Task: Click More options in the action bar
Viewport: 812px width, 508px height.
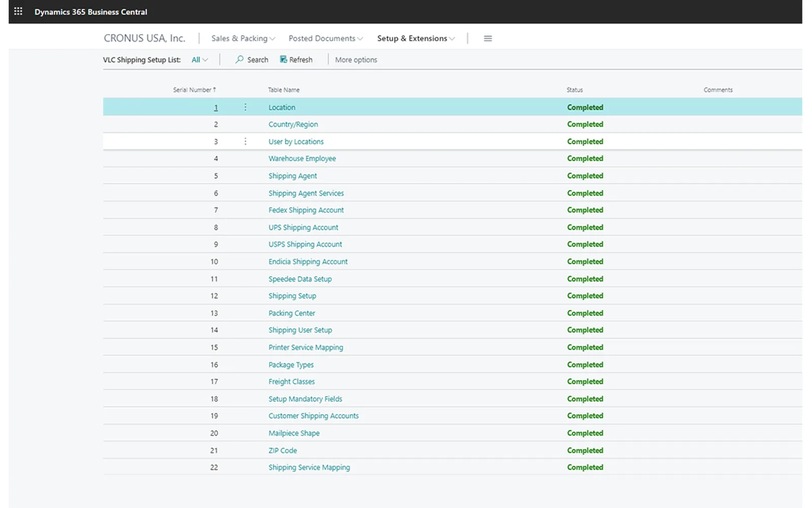Action: coord(356,60)
